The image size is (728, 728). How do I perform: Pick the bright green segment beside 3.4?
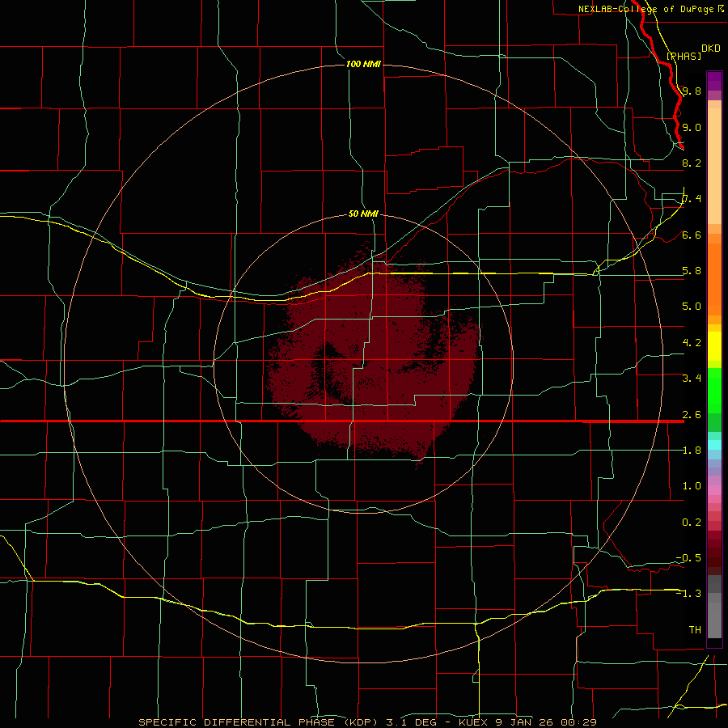pos(714,390)
